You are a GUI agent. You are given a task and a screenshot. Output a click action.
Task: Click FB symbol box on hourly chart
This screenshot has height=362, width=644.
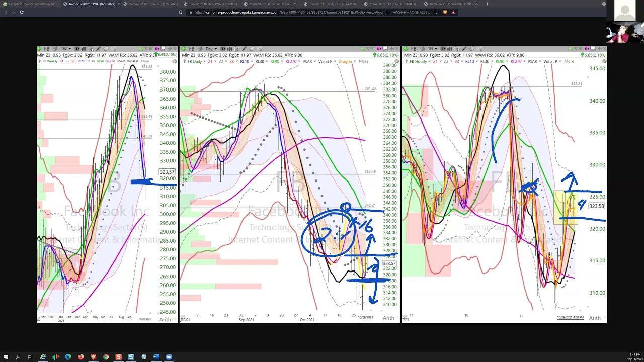[x=413, y=49]
